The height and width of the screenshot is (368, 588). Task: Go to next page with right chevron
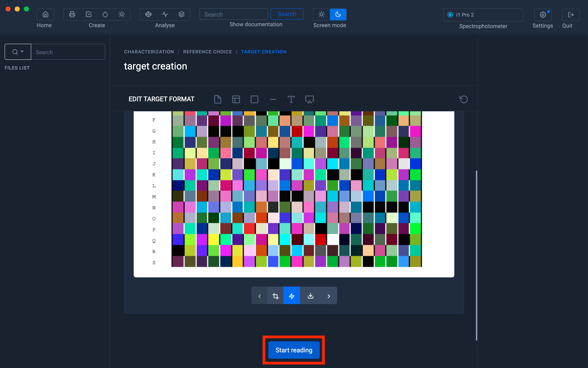[329, 296]
